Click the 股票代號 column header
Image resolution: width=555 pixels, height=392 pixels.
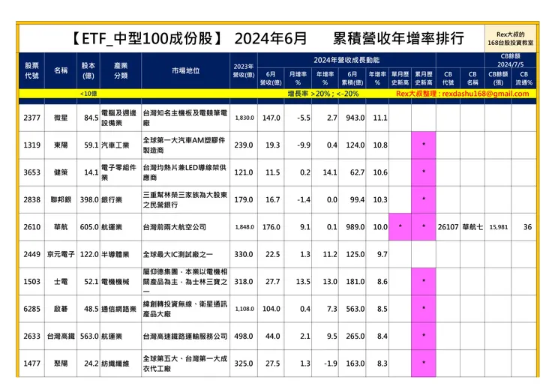click(x=31, y=70)
